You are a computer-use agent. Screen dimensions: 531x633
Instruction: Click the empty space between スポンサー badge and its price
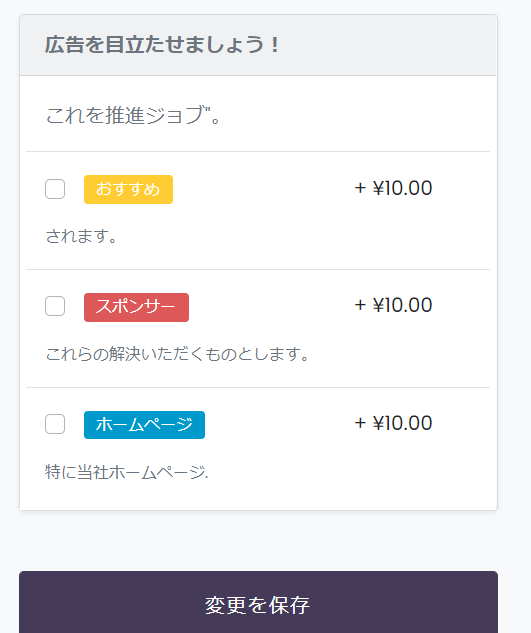pyautogui.click(x=271, y=307)
